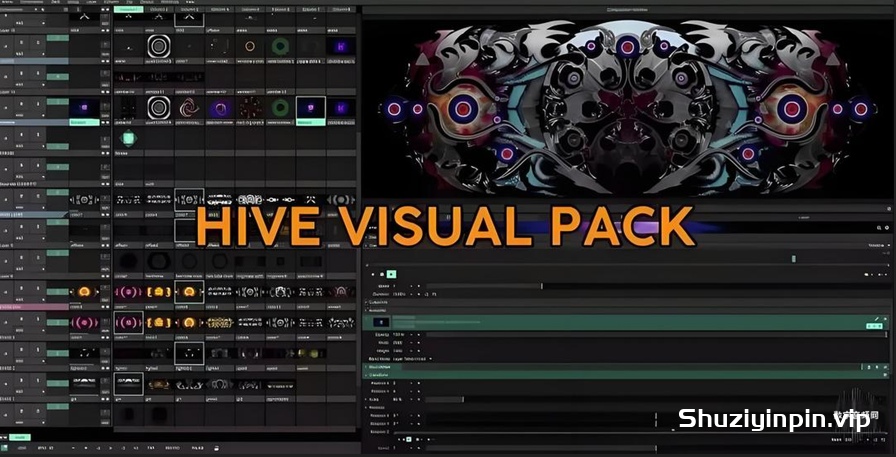Adjust the Speed slider handle in the clip panel
896x457 pixels.
(542, 286)
